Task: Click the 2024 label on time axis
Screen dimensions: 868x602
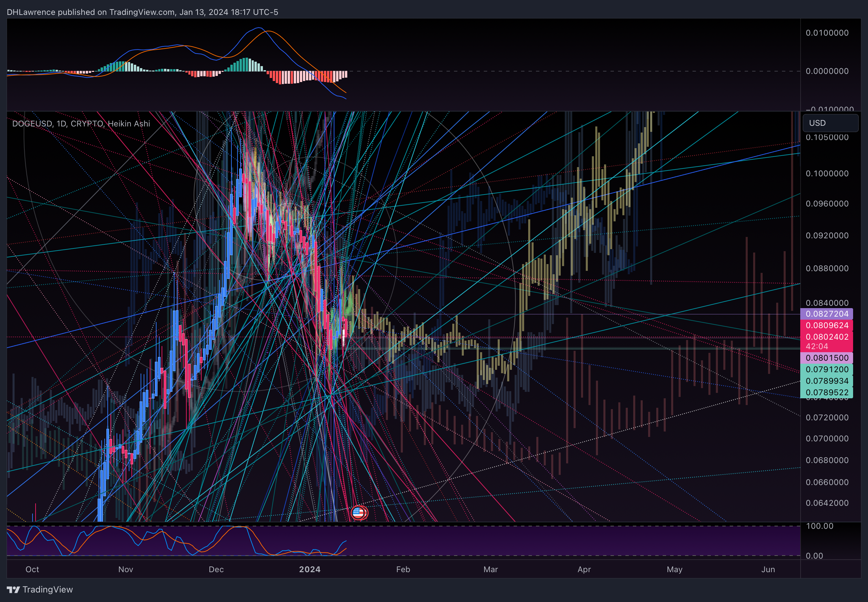Action: pyautogui.click(x=310, y=569)
